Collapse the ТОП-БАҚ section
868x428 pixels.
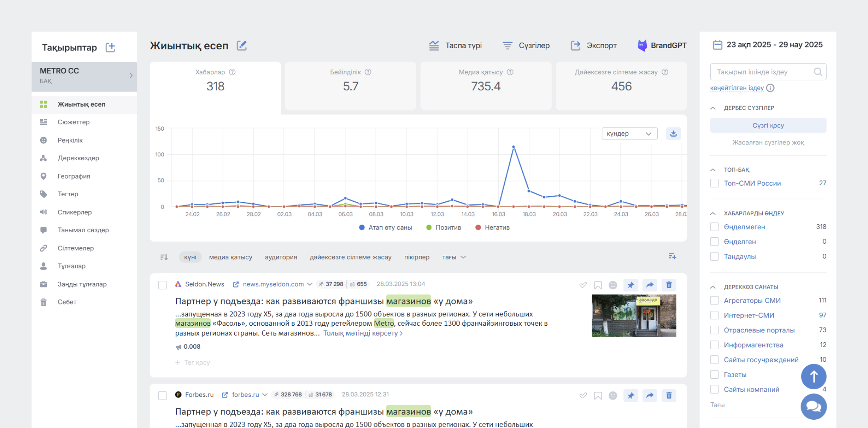point(713,170)
